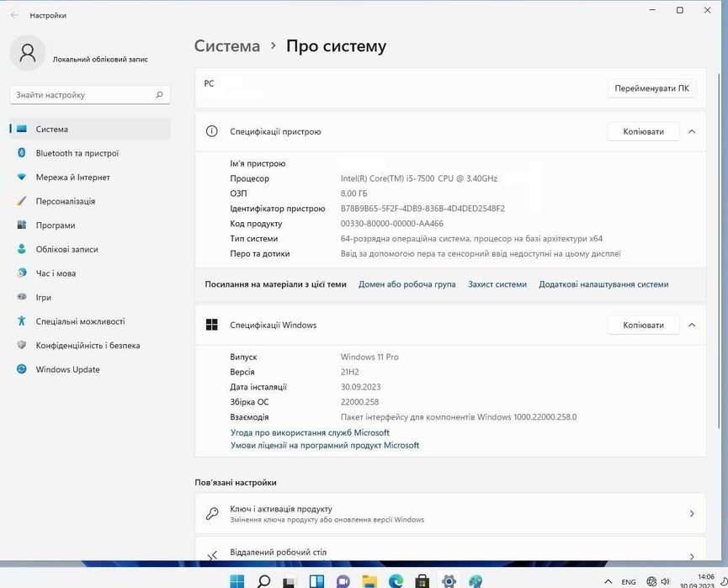Click the user avatar picture

pyautogui.click(x=28, y=53)
